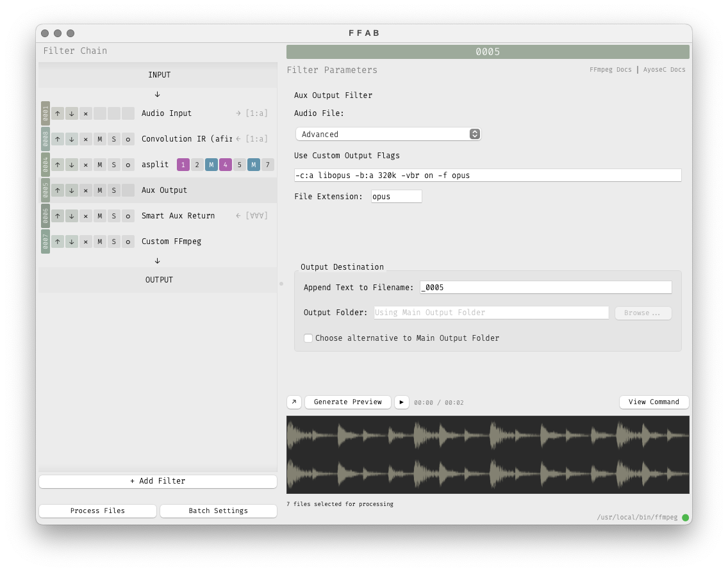
Task: Open the FFmpeg Docs link
Action: (x=610, y=70)
